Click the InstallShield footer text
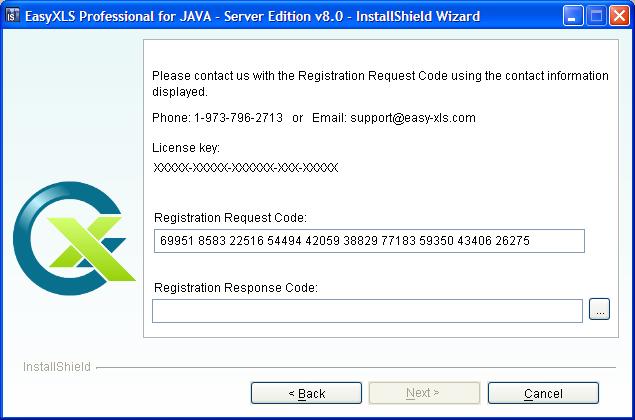This screenshot has width=635, height=420. [57, 367]
